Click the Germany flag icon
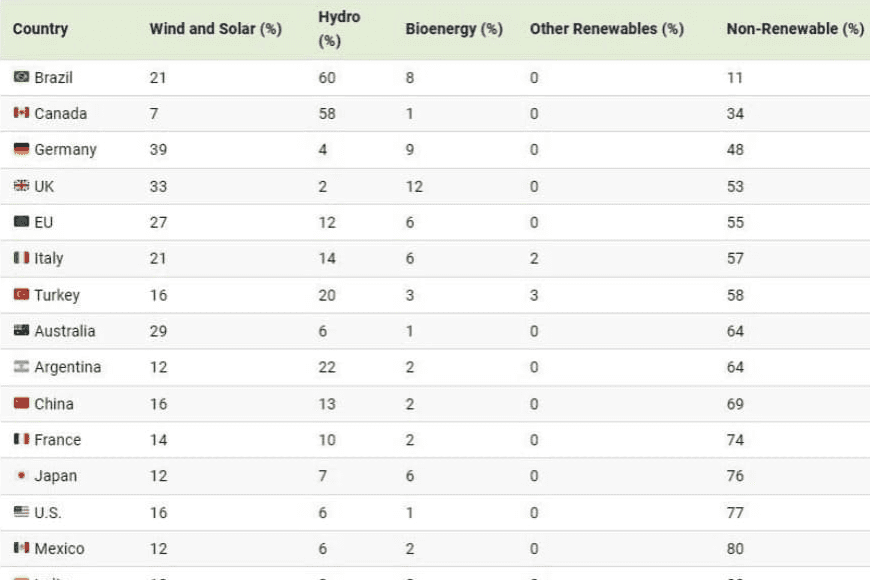The height and width of the screenshot is (580, 870). click(21, 149)
